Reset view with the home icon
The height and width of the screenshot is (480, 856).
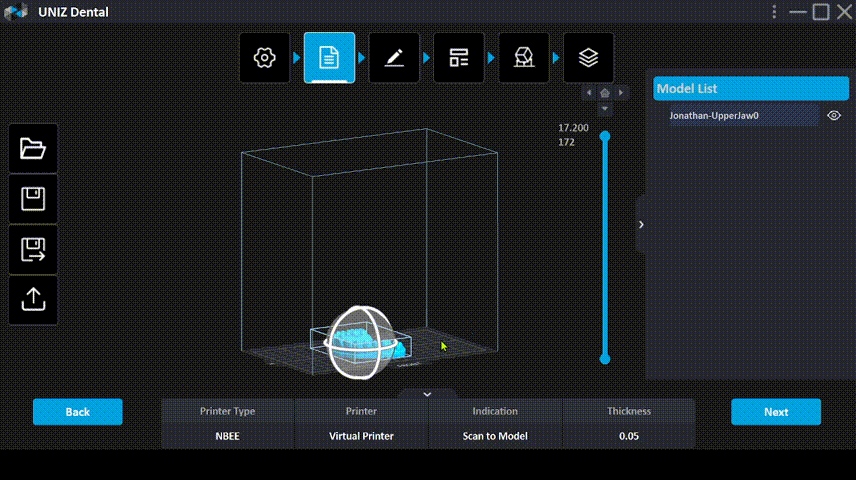point(605,93)
